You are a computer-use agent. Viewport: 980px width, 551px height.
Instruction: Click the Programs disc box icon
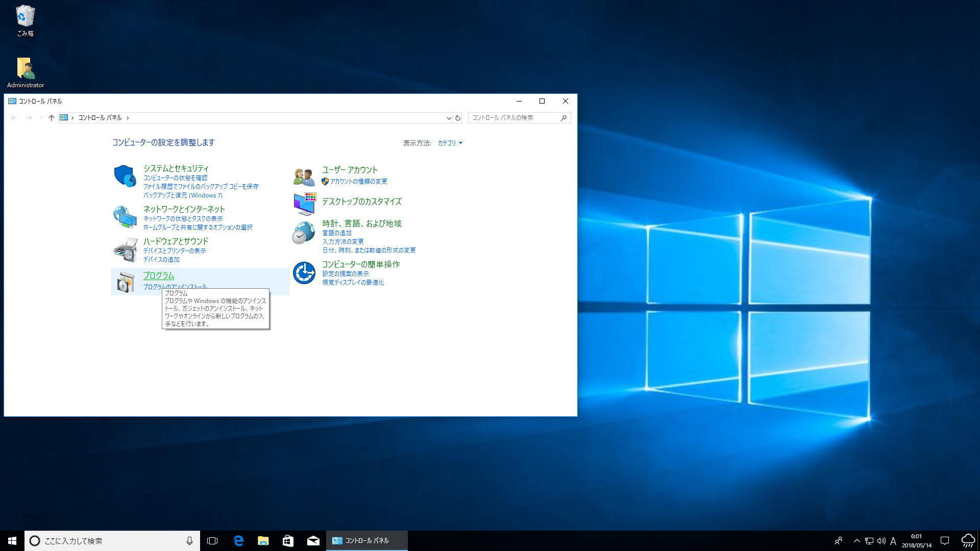tap(125, 282)
